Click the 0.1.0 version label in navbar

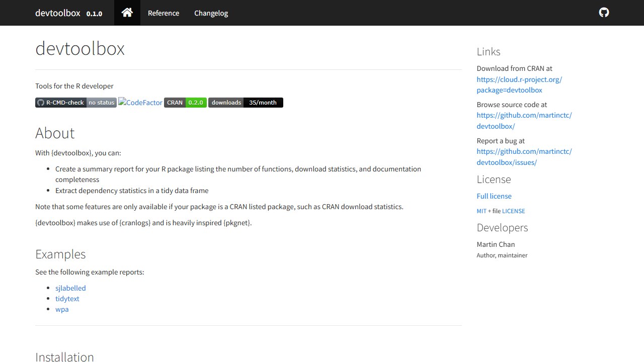(94, 14)
